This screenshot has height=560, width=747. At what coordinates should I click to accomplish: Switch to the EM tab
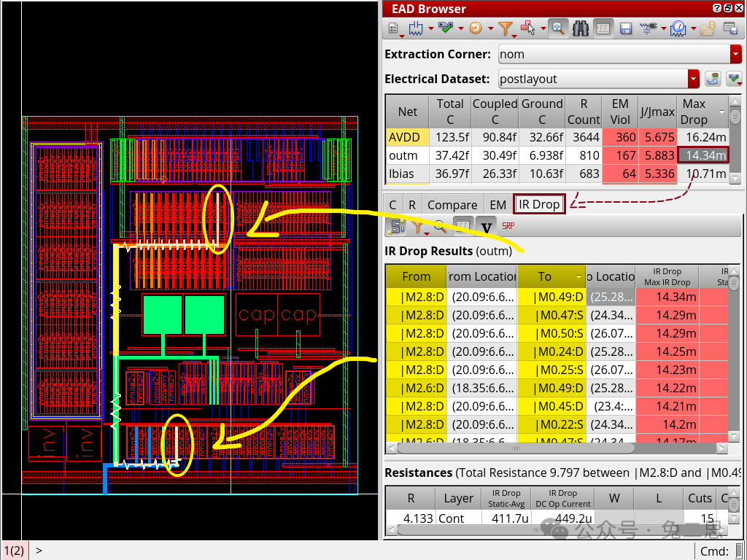[x=498, y=205]
